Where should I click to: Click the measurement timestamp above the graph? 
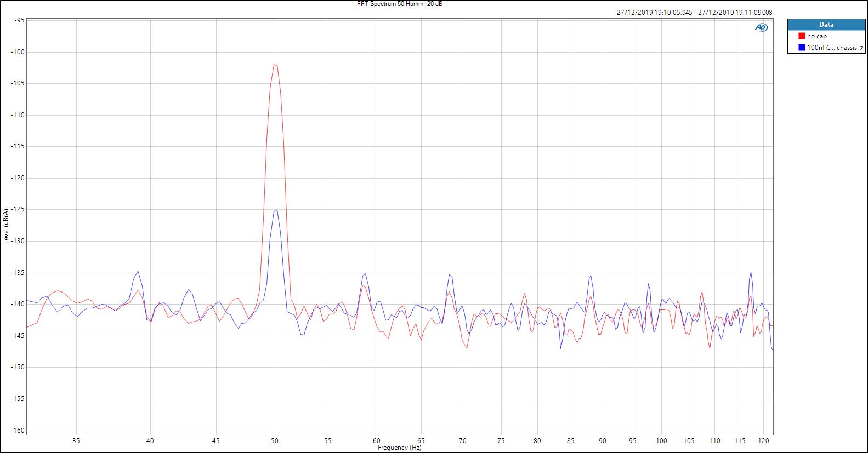pyautogui.click(x=694, y=12)
